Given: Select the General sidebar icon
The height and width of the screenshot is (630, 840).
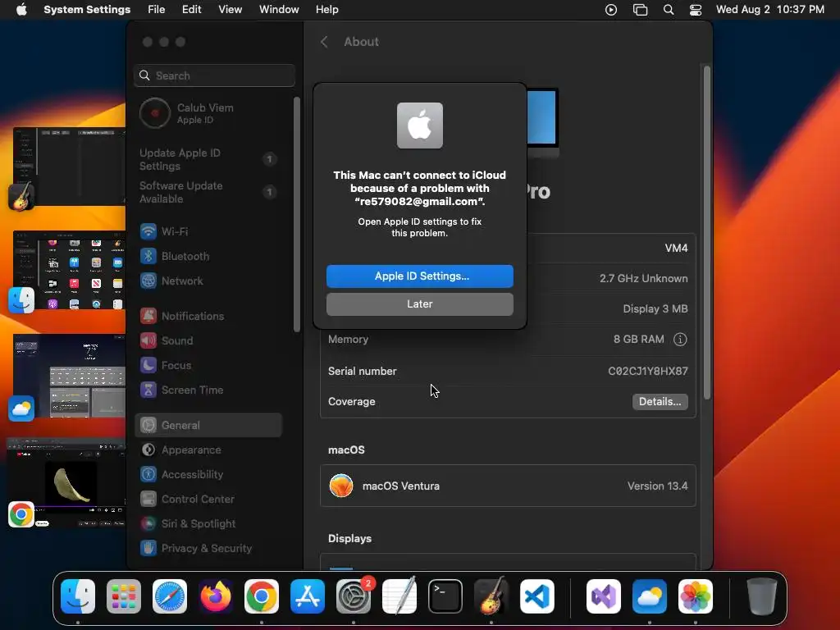Looking at the screenshot, I should tap(148, 426).
